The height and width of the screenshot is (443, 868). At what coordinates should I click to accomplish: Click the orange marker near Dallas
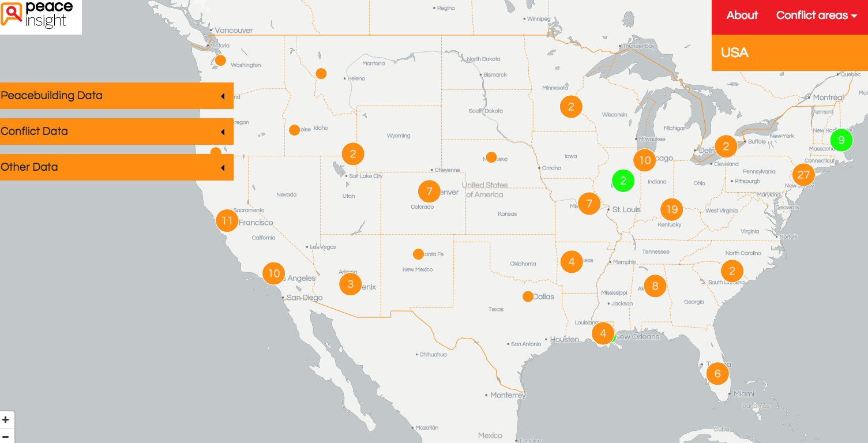[528, 296]
